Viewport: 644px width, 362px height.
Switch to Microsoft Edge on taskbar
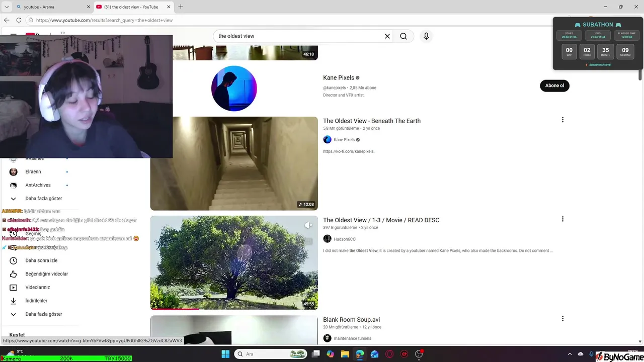pos(360,354)
